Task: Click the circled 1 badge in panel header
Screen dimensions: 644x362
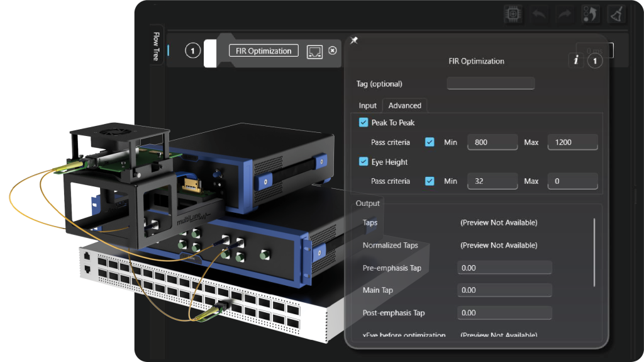Action: (595, 61)
